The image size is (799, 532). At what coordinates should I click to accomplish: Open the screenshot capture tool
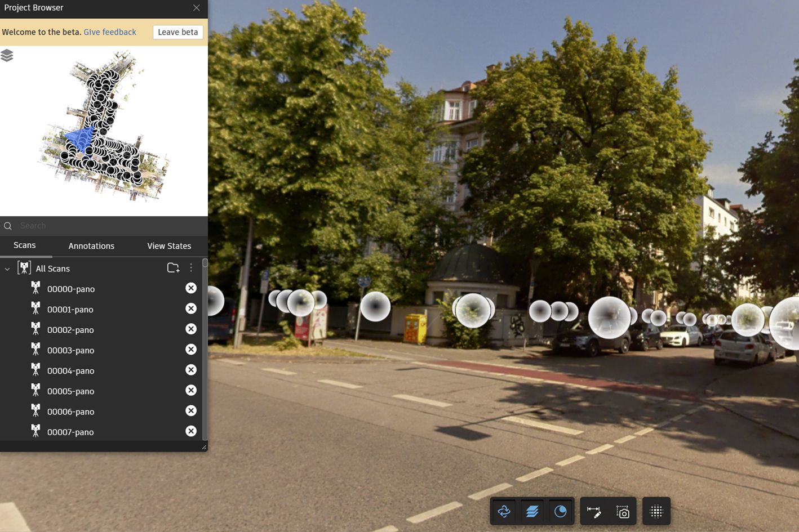tap(622, 511)
